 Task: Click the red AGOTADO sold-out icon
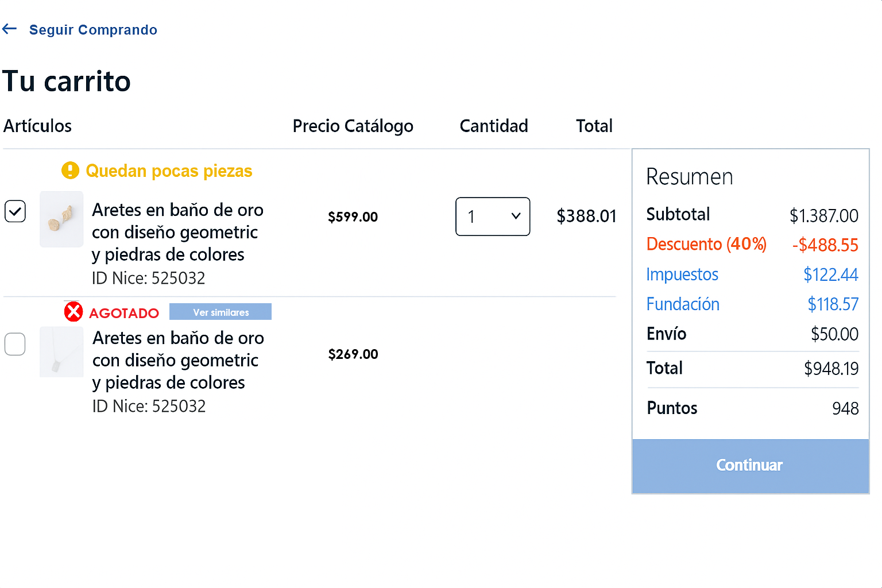(x=73, y=311)
